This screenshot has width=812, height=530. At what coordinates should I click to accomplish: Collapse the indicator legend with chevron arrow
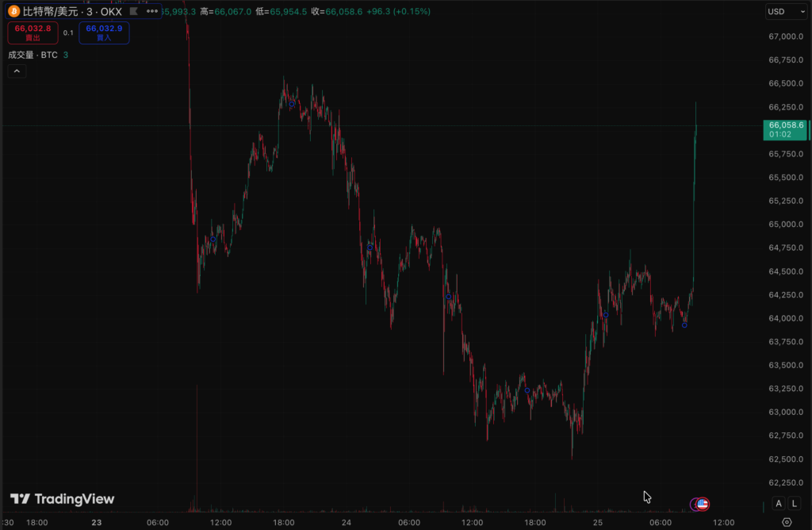pyautogui.click(x=17, y=71)
